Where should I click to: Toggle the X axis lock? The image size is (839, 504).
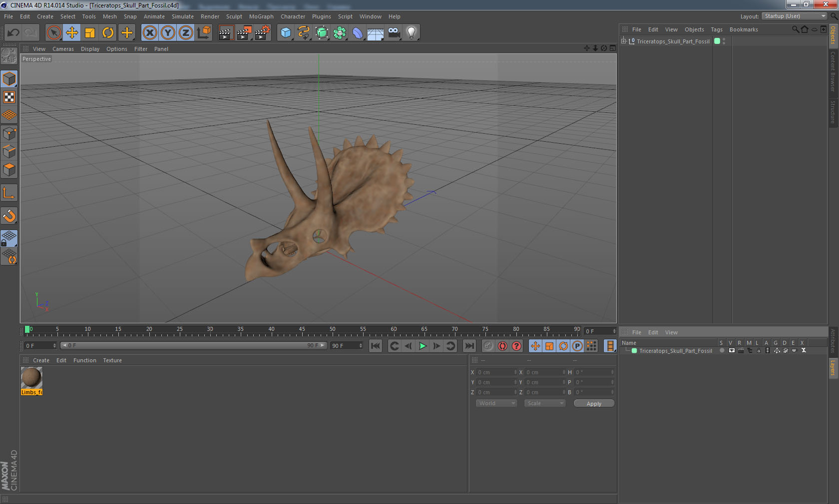(x=150, y=33)
